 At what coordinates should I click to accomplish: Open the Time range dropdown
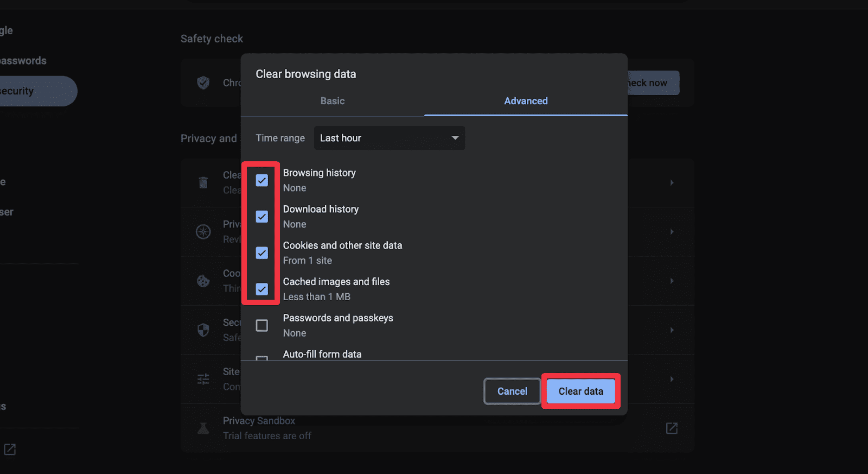tap(390, 138)
